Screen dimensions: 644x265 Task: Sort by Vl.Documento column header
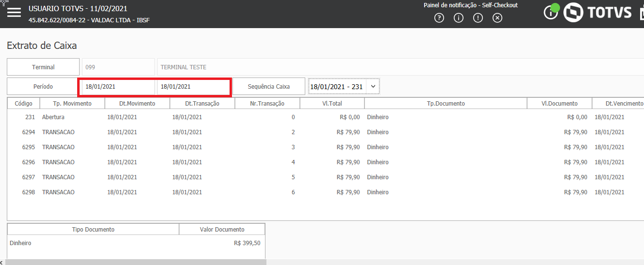(560, 103)
